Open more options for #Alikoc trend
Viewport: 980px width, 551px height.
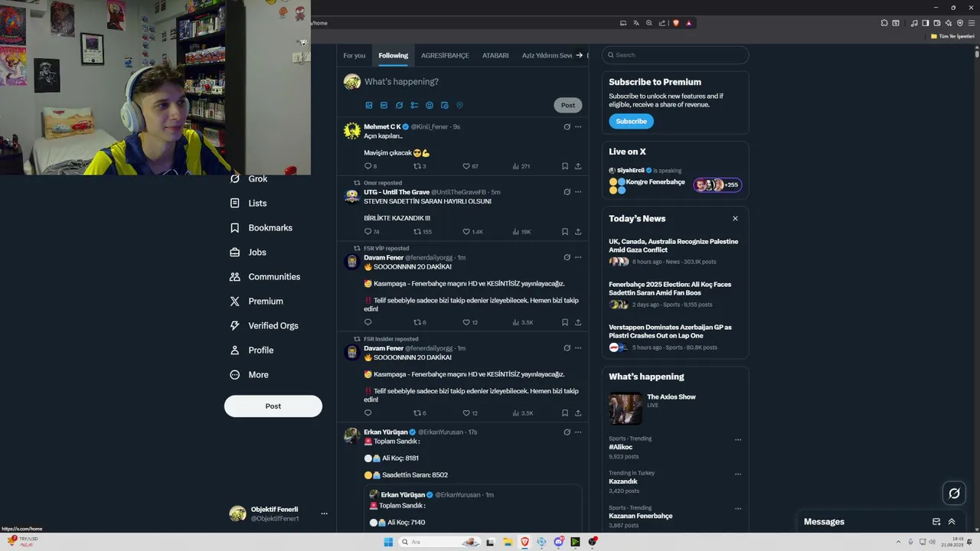coord(738,439)
